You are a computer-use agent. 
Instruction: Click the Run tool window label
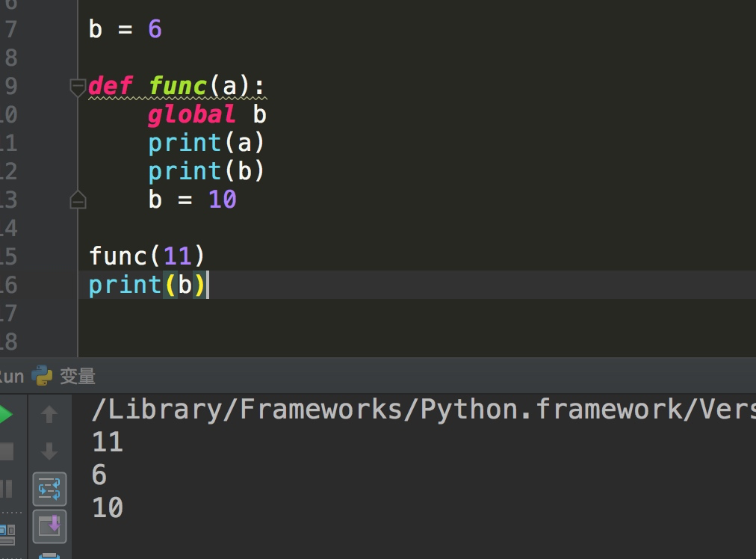(x=11, y=376)
